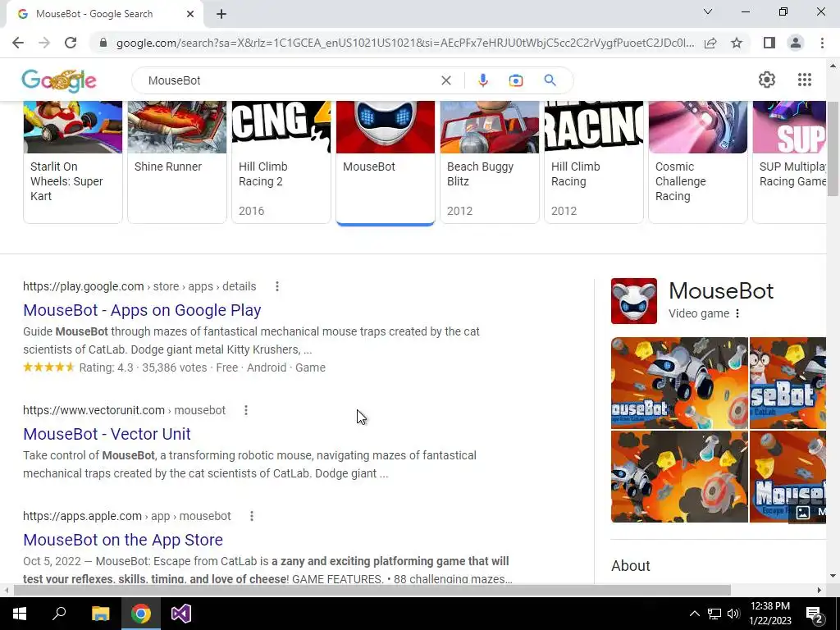Click the play.google.com breadcrumb URL

139,286
